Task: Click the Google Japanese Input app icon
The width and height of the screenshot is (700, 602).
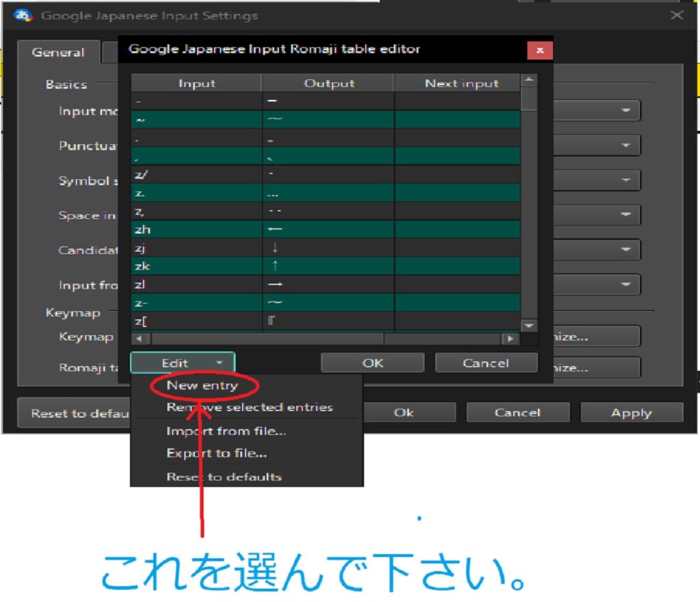Action: click(23, 15)
